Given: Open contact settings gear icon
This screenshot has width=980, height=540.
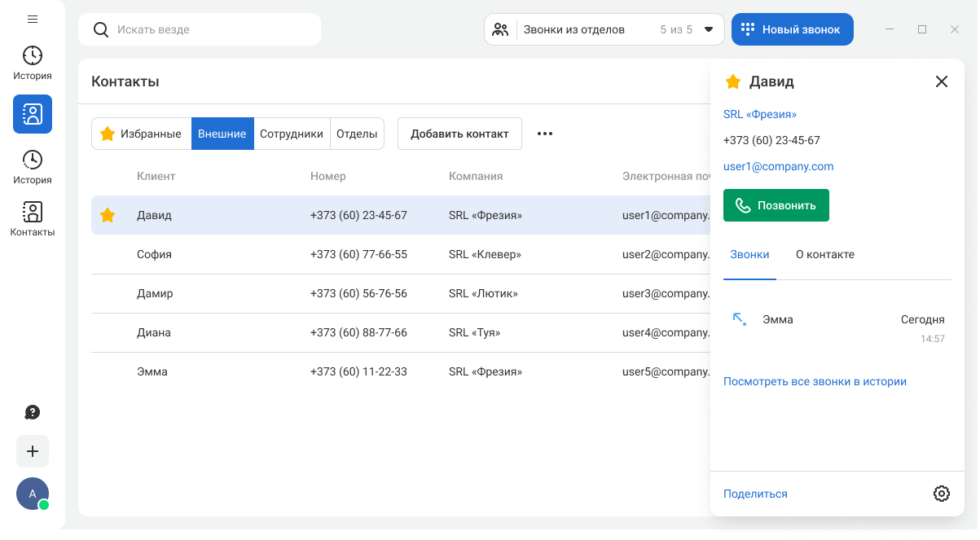Looking at the screenshot, I should (x=942, y=494).
